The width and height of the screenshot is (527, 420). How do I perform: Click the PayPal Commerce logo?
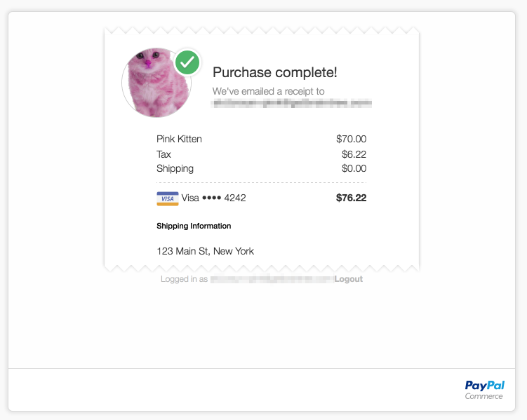click(x=484, y=390)
